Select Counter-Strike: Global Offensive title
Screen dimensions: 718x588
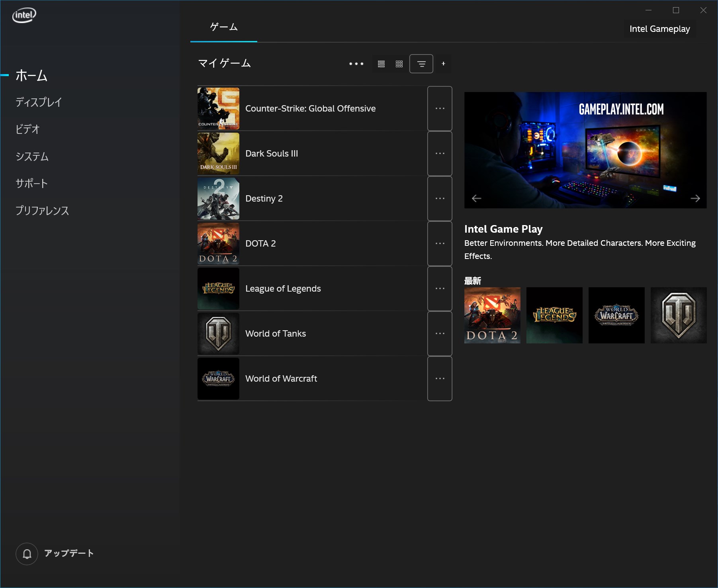pyautogui.click(x=311, y=108)
